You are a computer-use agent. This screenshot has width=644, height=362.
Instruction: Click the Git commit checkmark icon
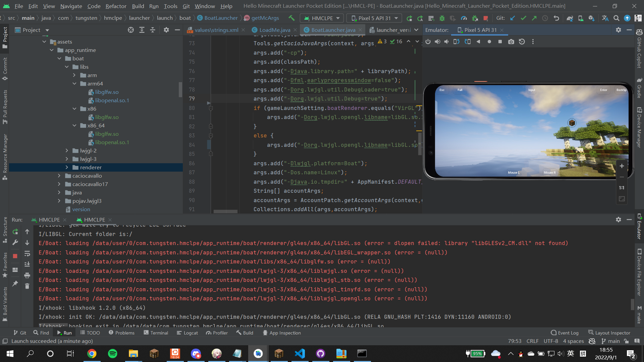pos(524,18)
